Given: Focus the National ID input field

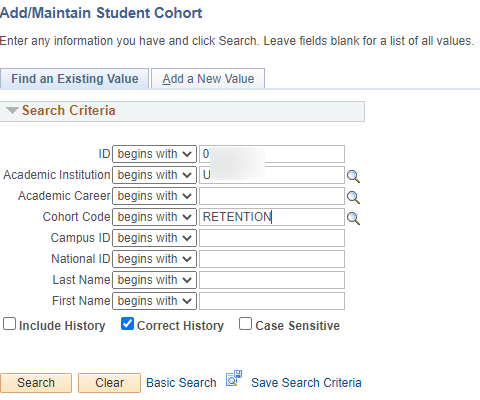Looking at the screenshot, I should coord(272,259).
